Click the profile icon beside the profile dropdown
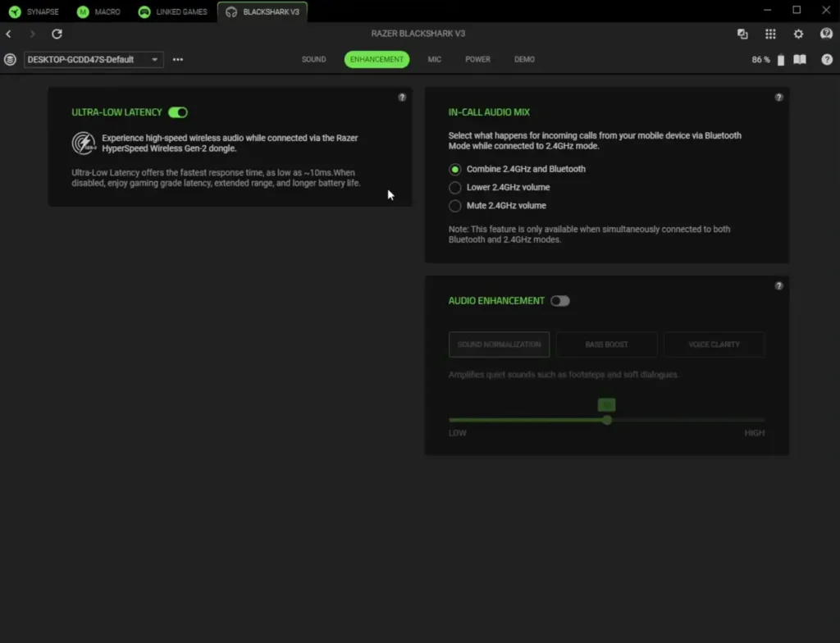 [x=10, y=60]
